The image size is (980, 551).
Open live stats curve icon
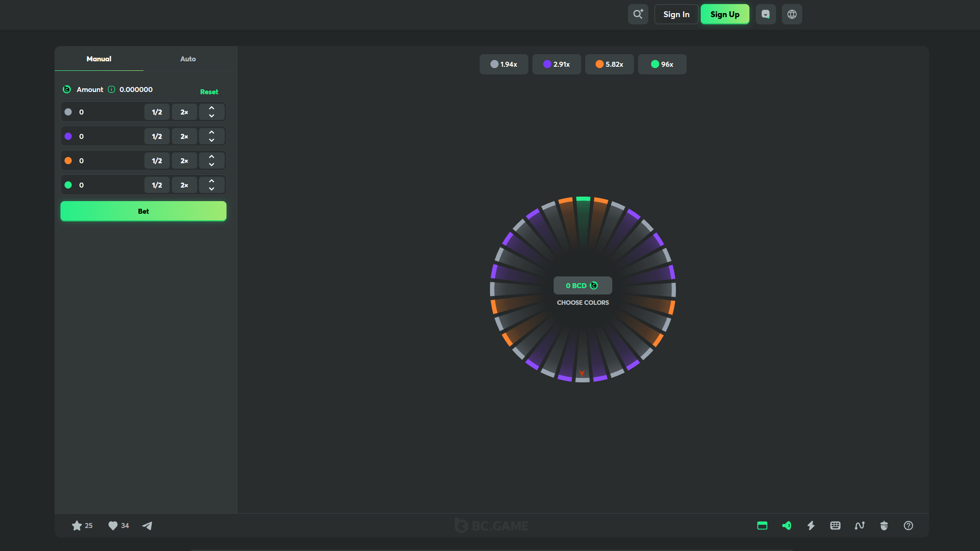(x=860, y=526)
